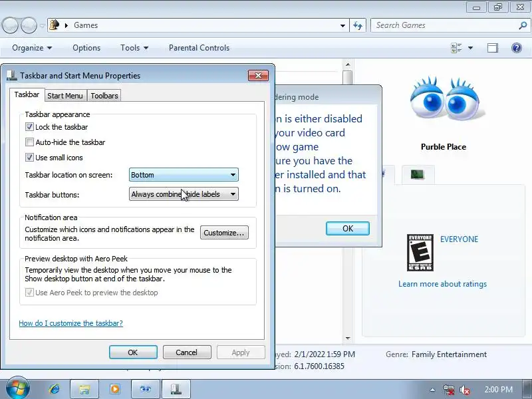Click OK in the rendering mode dialog
The width and height of the screenshot is (532, 399).
coord(347,228)
